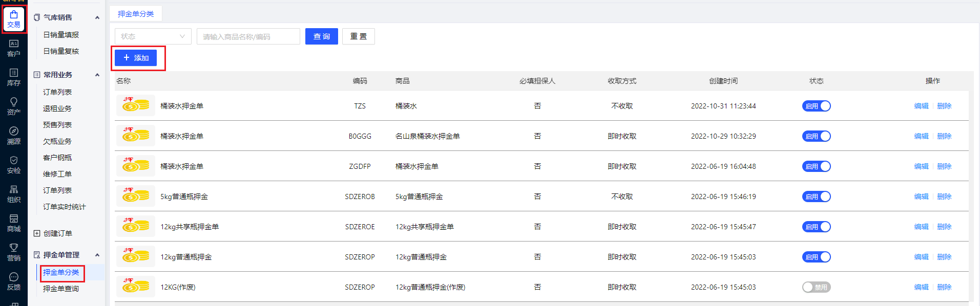
Task: Select 押金单查询 in side menu
Action: [x=61, y=289]
